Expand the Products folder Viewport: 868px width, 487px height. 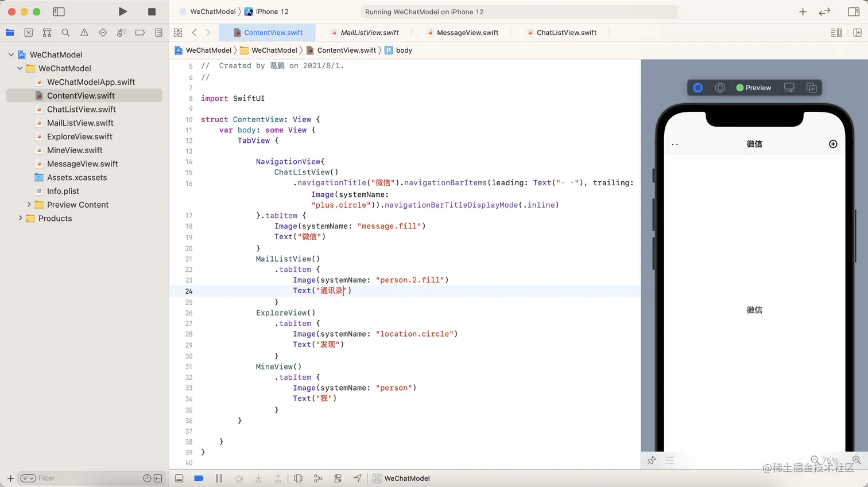click(x=20, y=219)
